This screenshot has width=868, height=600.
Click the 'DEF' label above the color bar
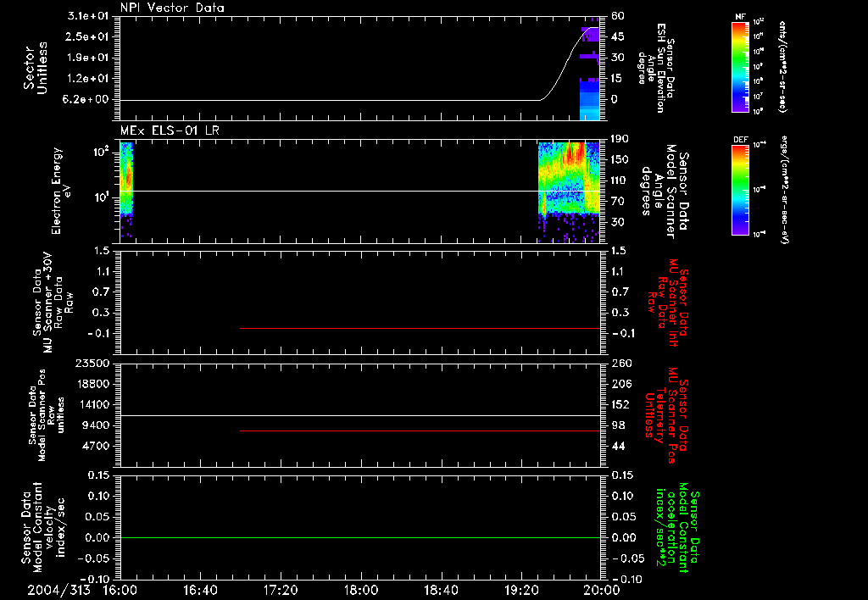[x=741, y=140]
